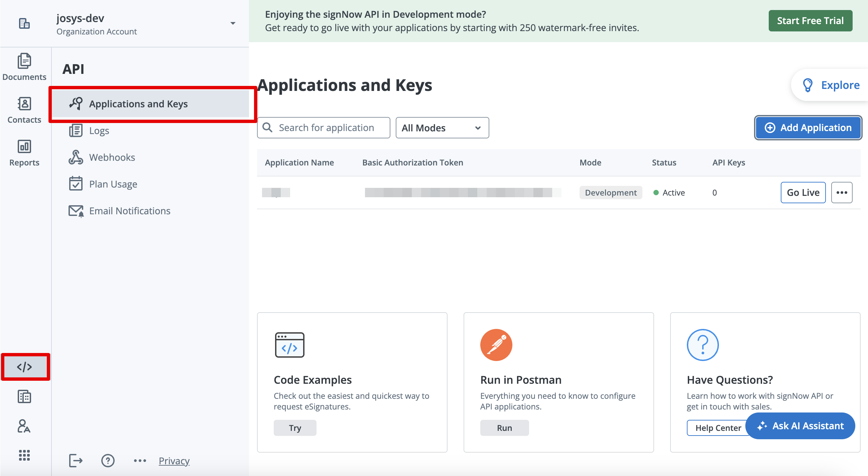Click the logout arrow icon
Viewport: 868px width, 476px height.
[x=76, y=460]
